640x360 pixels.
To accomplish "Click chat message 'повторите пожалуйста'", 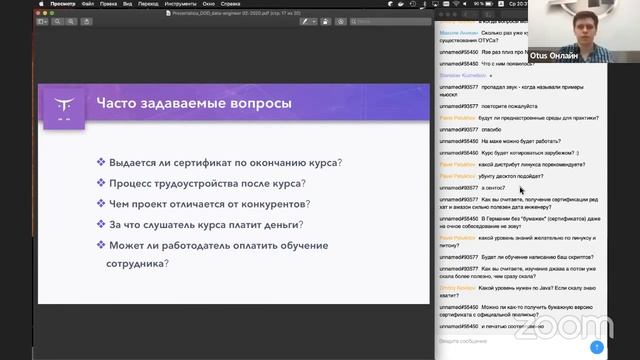I will pyautogui.click(x=509, y=106).
